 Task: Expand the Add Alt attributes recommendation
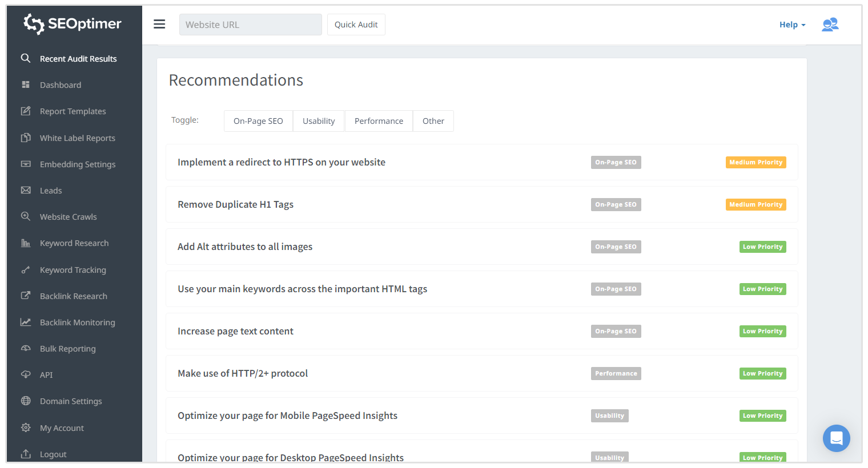point(245,247)
